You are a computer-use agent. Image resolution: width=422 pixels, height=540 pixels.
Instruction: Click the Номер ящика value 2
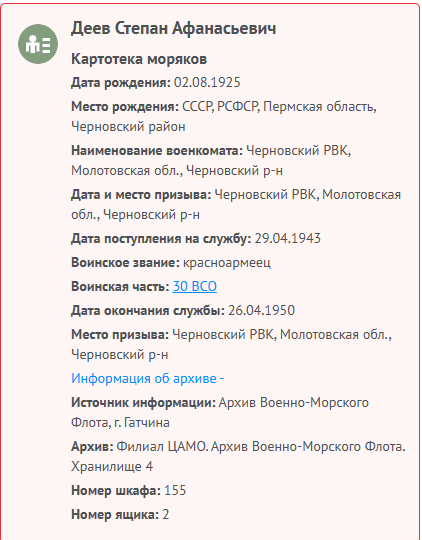[x=166, y=515]
